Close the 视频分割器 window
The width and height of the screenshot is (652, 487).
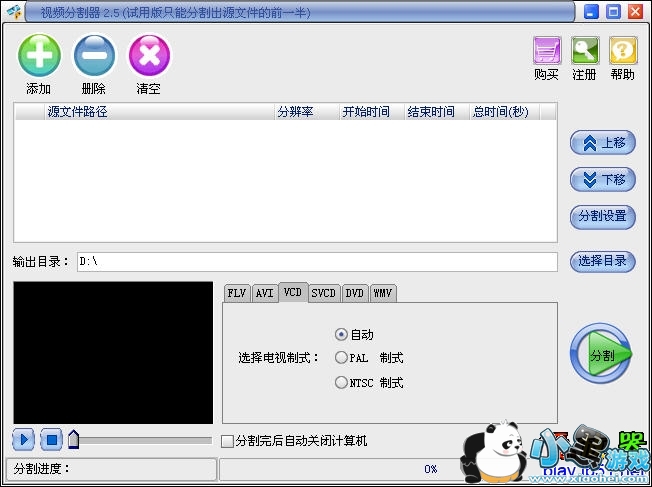pos(635,12)
